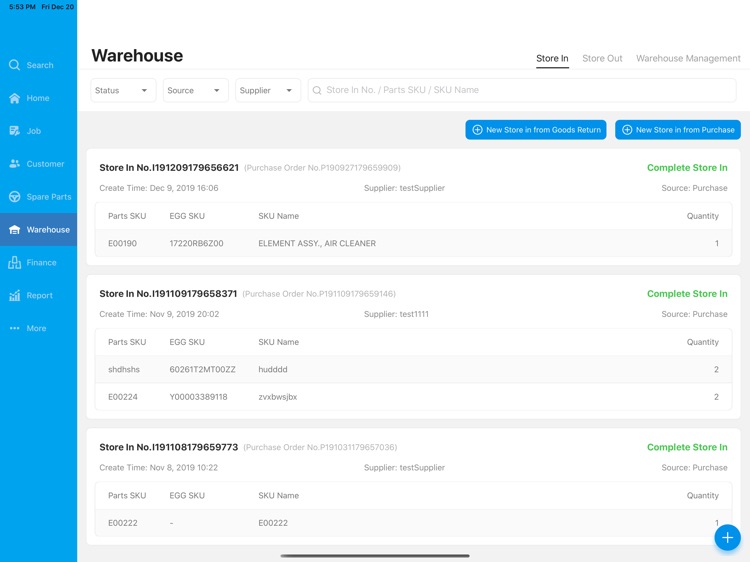
Task: Click Purchase Order No.P191109179659146
Action: tap(319, 294)
